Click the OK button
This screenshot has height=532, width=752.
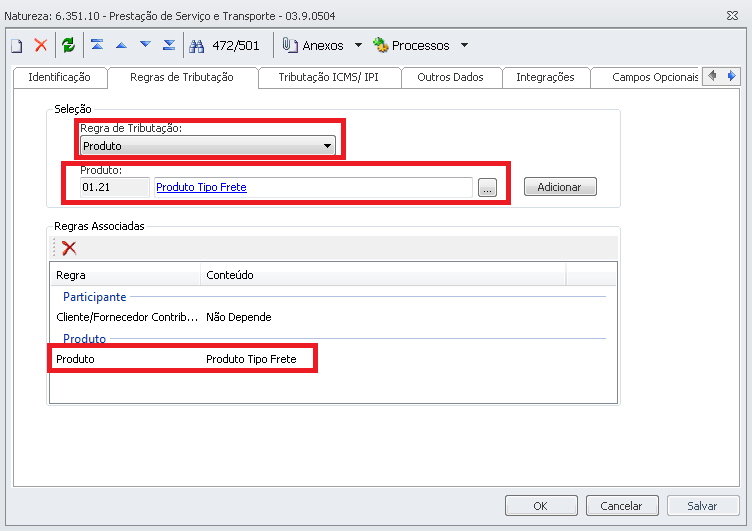[x=541, y=506]
